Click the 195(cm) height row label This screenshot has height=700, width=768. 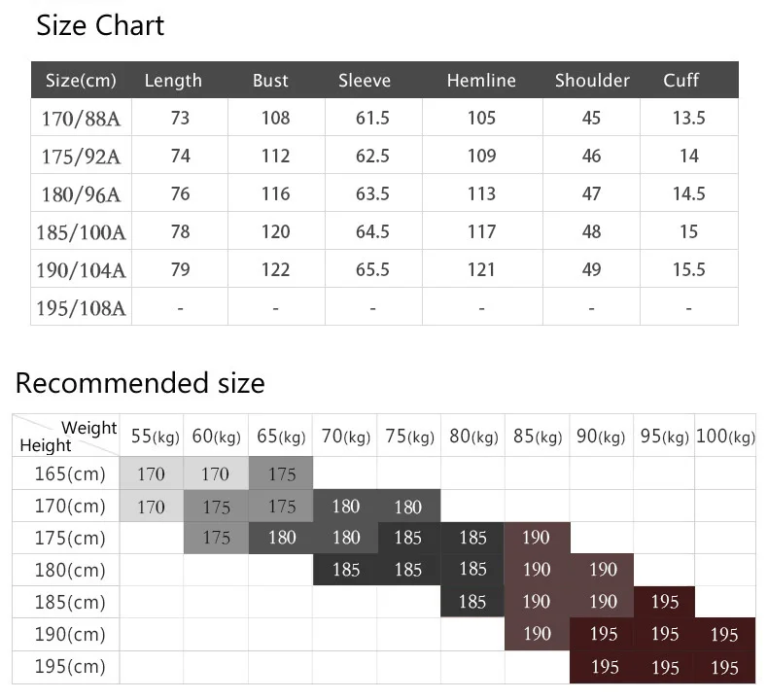[70, 667]
